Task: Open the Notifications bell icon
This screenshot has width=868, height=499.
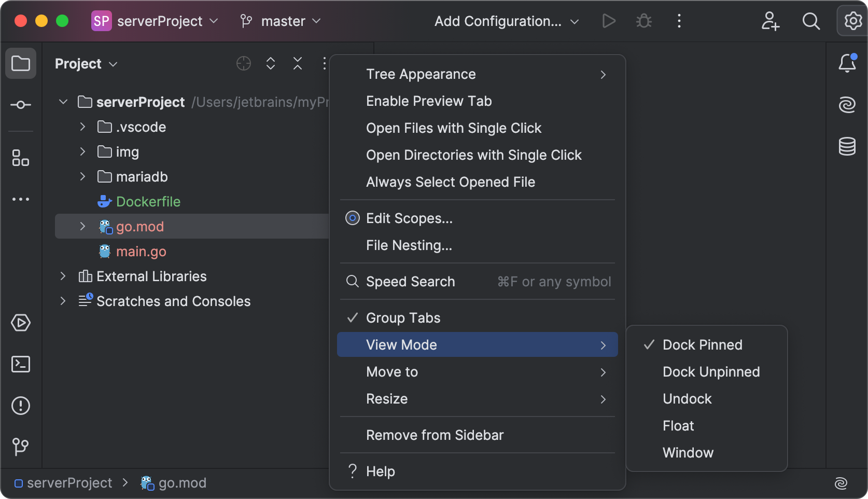Action: point(847,63)
